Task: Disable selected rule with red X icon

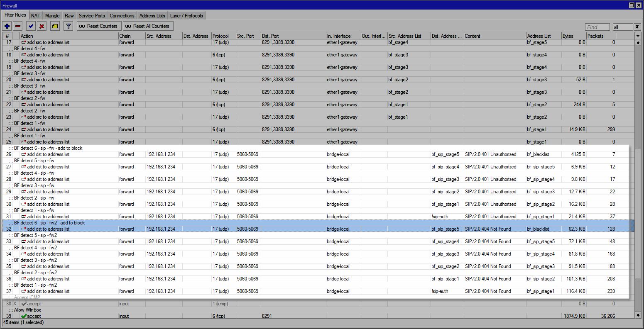Action: [x=42, y=26]
